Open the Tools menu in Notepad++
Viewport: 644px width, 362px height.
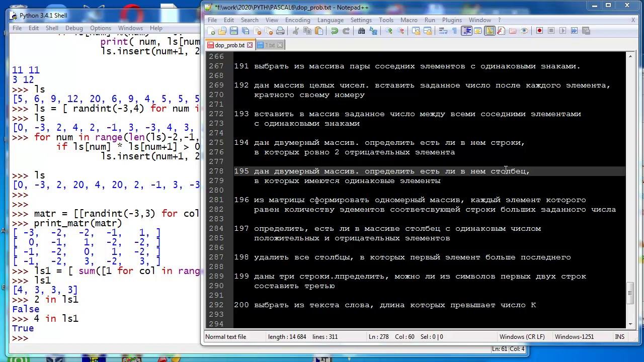[x=386, y=20]
